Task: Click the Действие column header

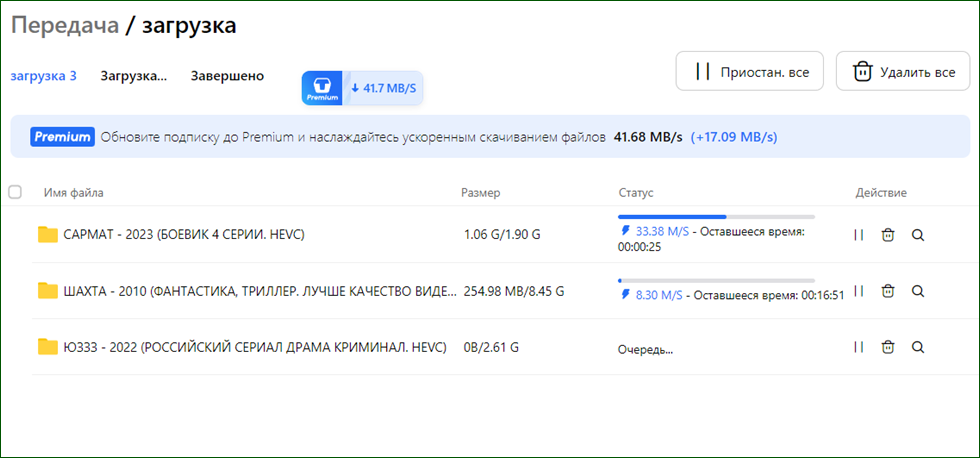Action: coord(881,193)
